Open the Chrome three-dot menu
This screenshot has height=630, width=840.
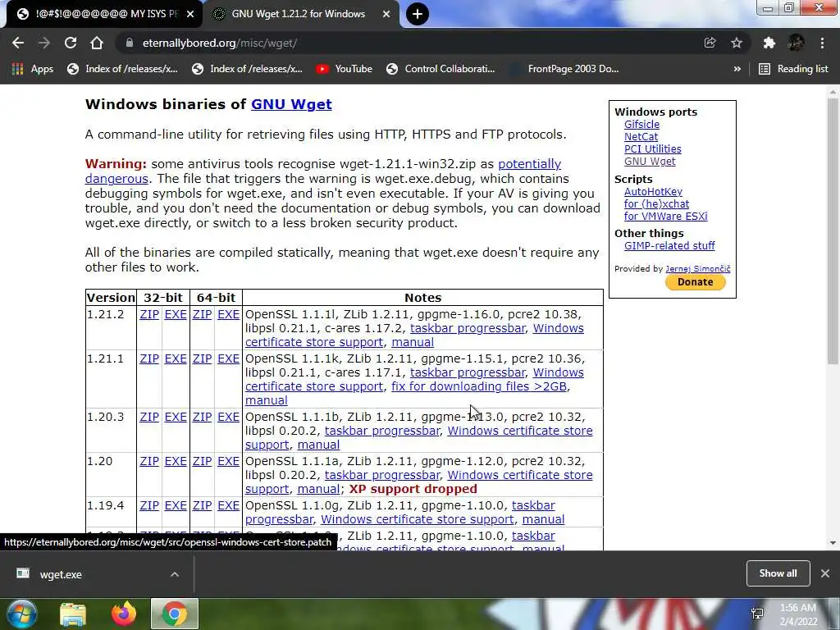pos(822,43)
